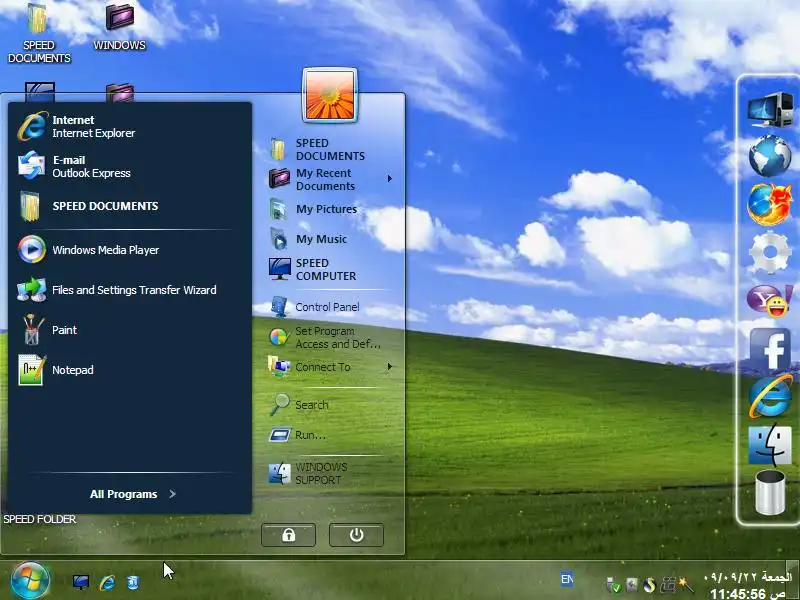Click the Finder face icon in dock
This screenshot has width=800, height=600.
click(x=770, y=444)
